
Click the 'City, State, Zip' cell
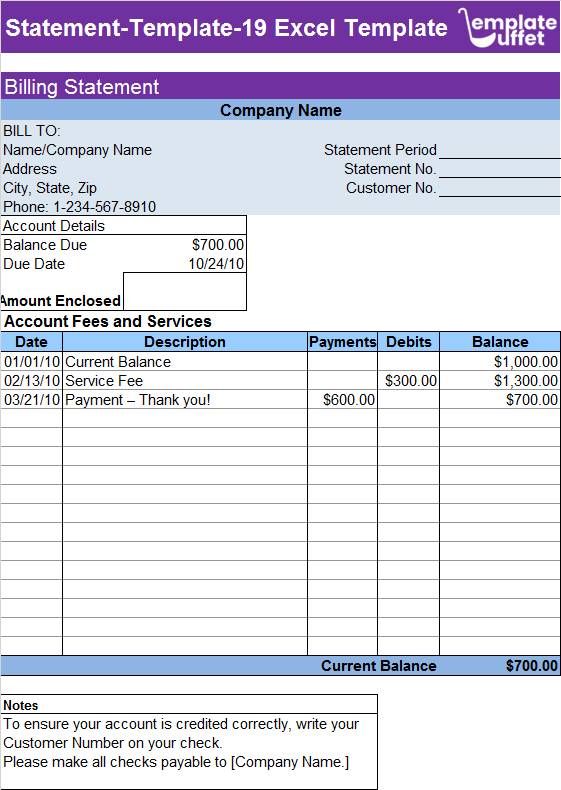pyautogui.click(x=50, y=188)
